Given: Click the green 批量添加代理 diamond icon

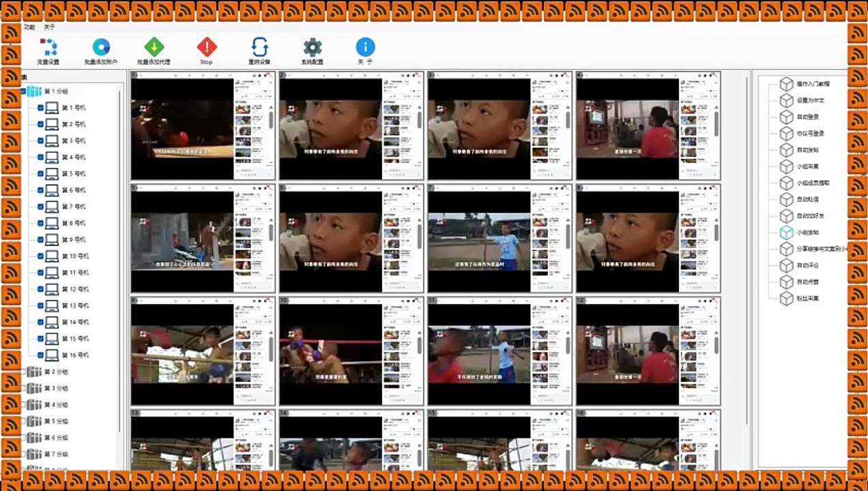Looking at the screenshot, I should coord(154,47).
